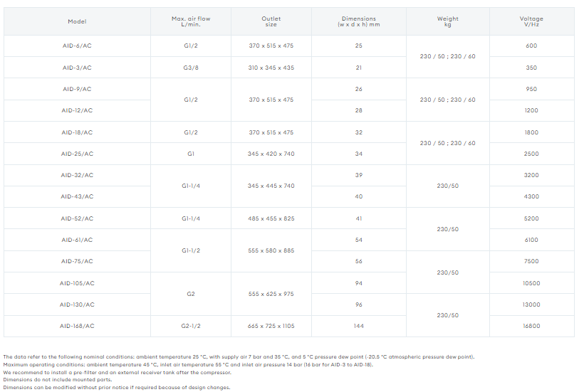Select the AID-168/AC model cell
The width and height of the screenshot is (584, 392).
(77, 326)
